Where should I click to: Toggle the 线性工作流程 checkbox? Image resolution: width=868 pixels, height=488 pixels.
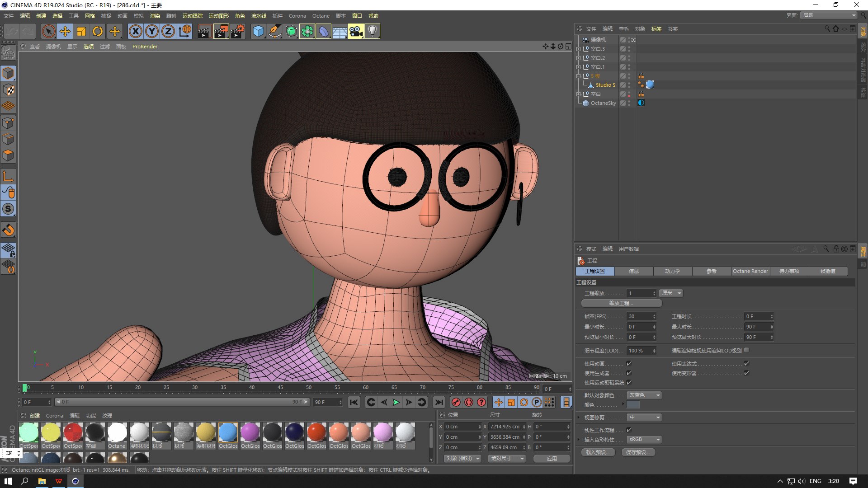629,430
